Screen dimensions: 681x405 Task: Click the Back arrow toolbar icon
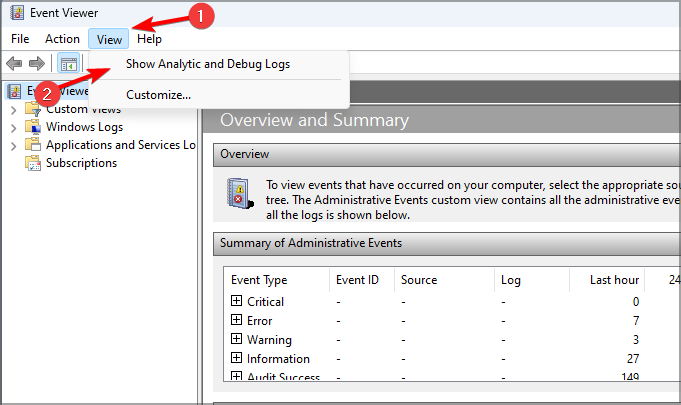coord(14,64)
